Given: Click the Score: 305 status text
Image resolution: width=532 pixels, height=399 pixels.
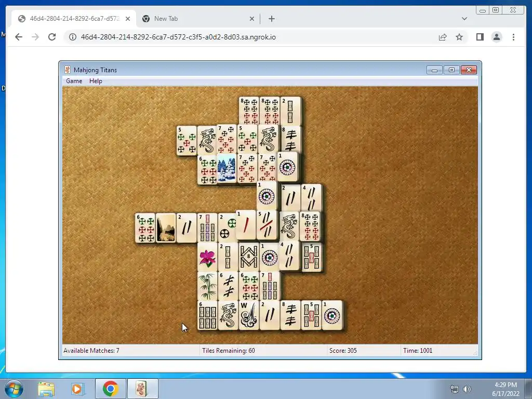Looking at the screenshot, I should coord(343,351).
